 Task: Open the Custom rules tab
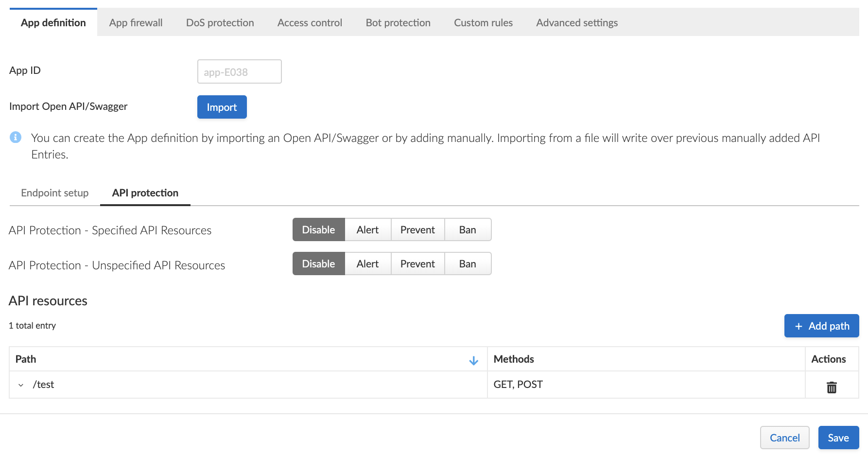coord(483,22)
